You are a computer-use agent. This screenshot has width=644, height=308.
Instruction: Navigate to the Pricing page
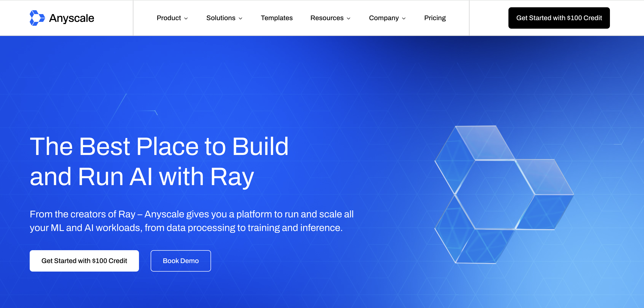point(435,18)
